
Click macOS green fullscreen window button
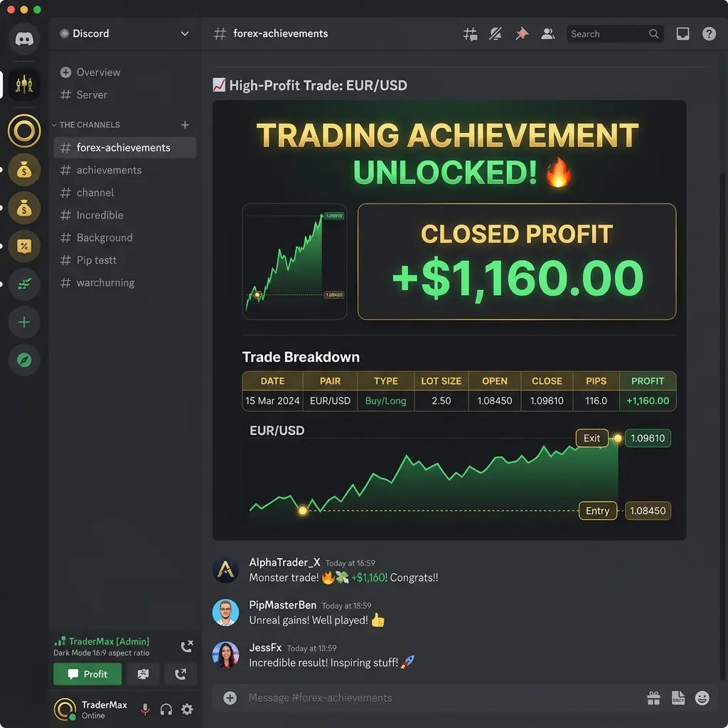(37, 9)
